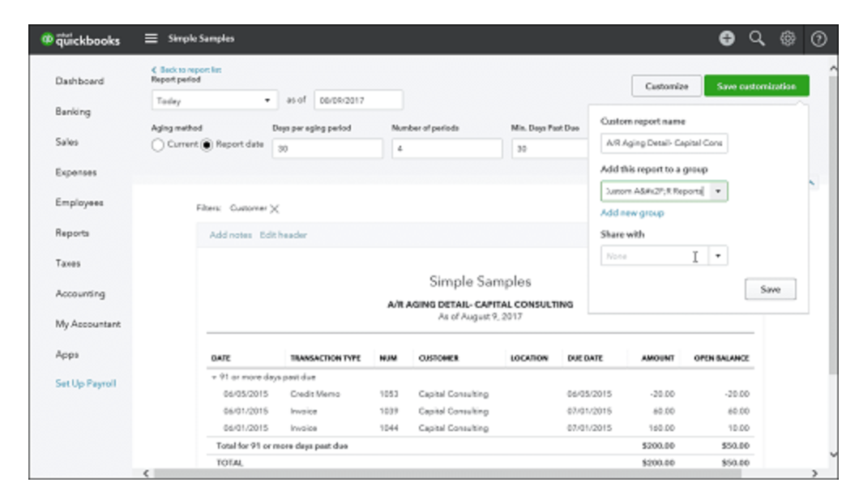
Task: Click the scroll right arrow
Action: (814, 473)
